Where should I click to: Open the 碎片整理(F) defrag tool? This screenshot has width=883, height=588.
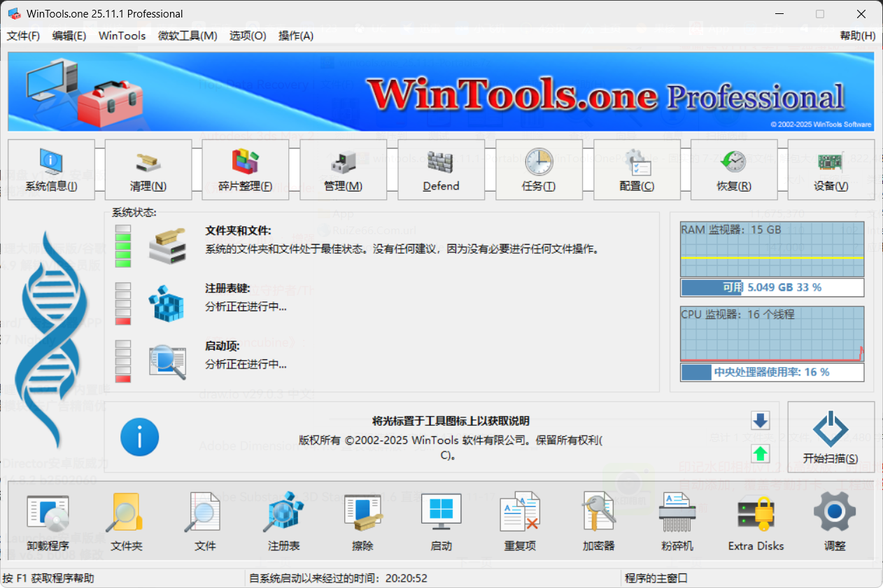pos(246,170)
